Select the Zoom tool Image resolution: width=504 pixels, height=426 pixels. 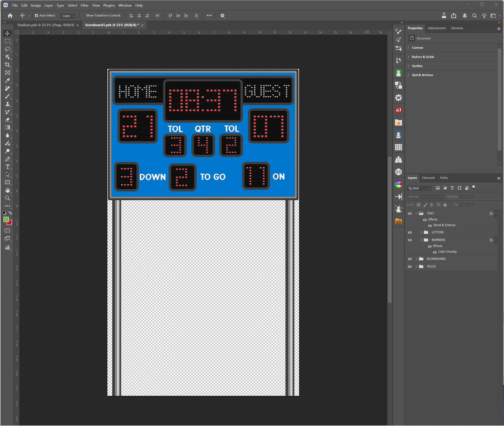(7, 198)
